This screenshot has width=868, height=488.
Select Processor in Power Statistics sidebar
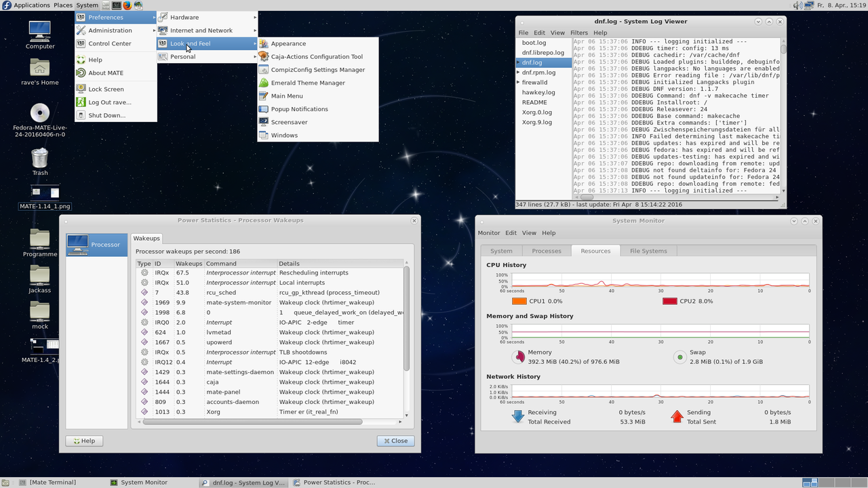click(x=97, y=245)
